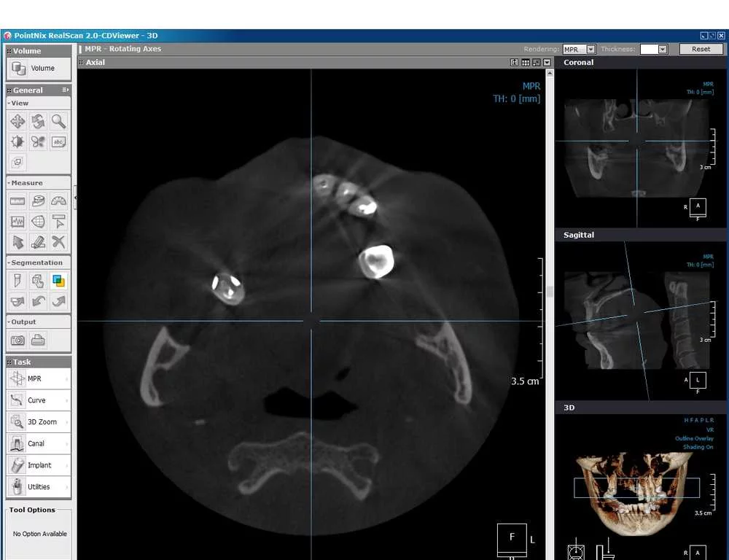Select the Rotate view tool
The height and width of the screenshot is (560, 729).
[x=38, y=121]
